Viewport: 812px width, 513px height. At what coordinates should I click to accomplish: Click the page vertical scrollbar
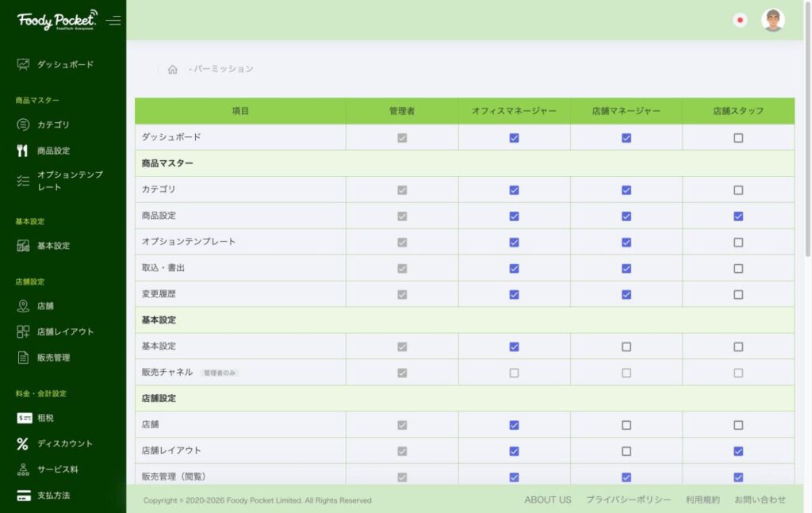(x=808, y=129)
